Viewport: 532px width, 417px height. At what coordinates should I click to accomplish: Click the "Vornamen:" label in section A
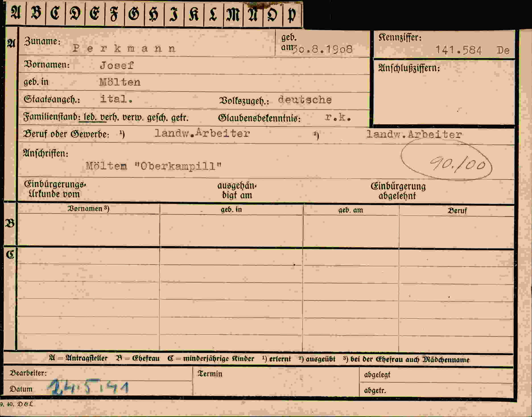click(47, 64)
